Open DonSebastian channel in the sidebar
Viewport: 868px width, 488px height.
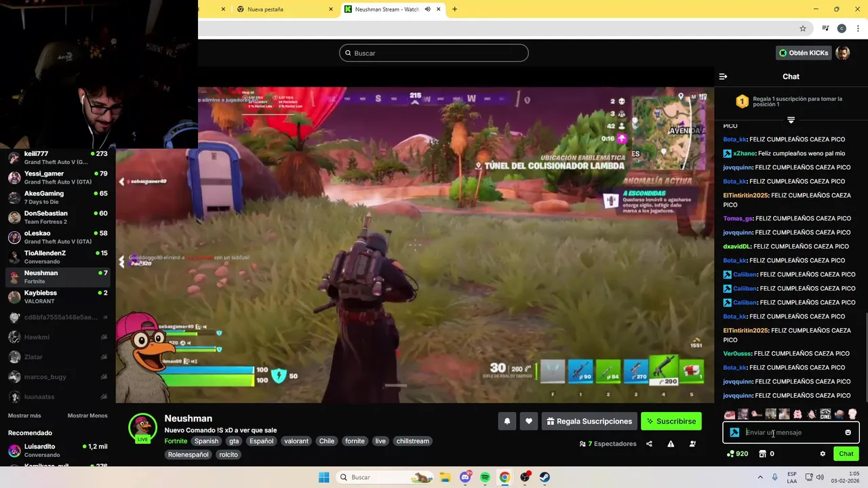tap(58, 217)
